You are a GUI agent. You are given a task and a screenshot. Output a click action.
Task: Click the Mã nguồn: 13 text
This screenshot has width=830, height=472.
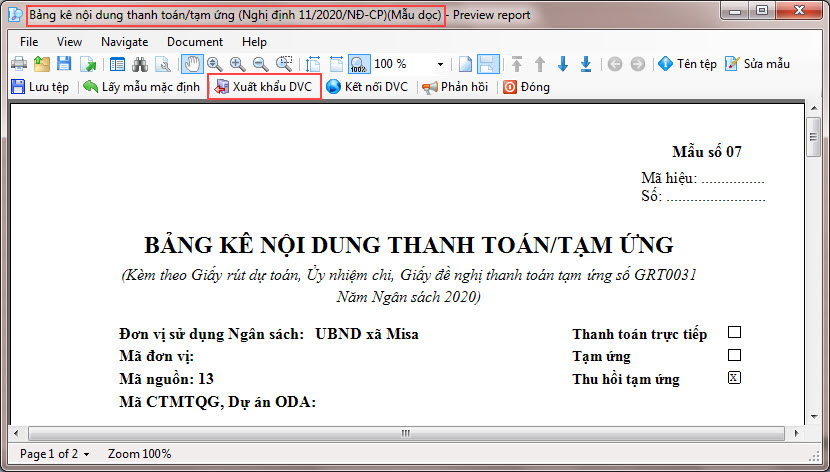pyautogui.click(x=166, y=379)
